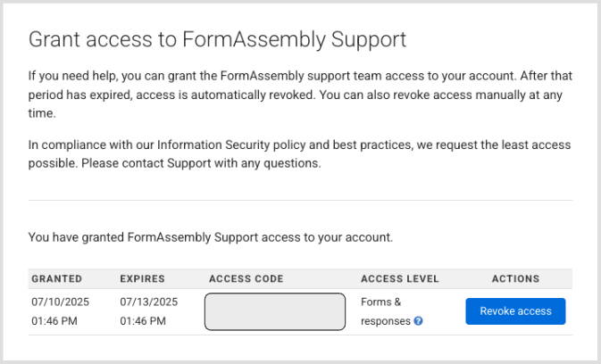Viewport: 601px width, 364px height.
Task: Click the Grant access to FormAssembly Support heading
Action: 217,39
